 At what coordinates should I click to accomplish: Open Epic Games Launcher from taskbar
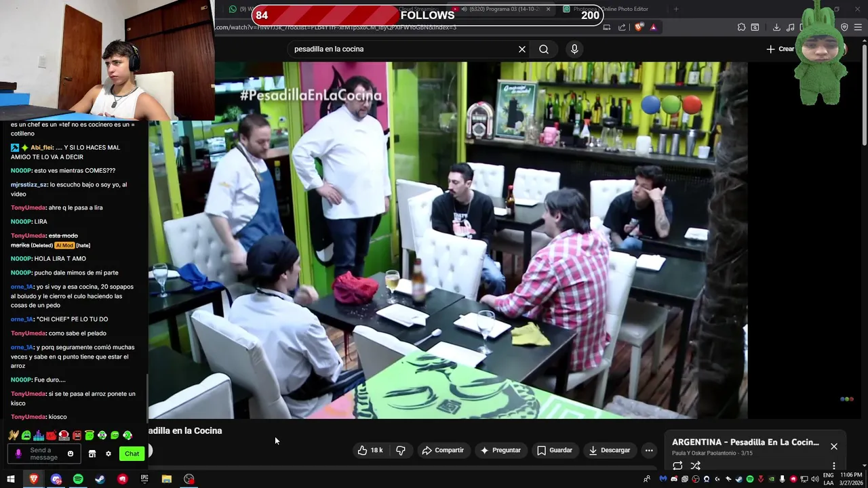[144, 479]
